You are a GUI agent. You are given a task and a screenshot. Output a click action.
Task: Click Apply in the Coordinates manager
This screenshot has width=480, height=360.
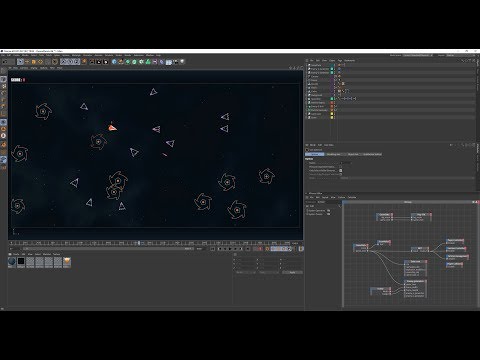(x=292, y=272)
